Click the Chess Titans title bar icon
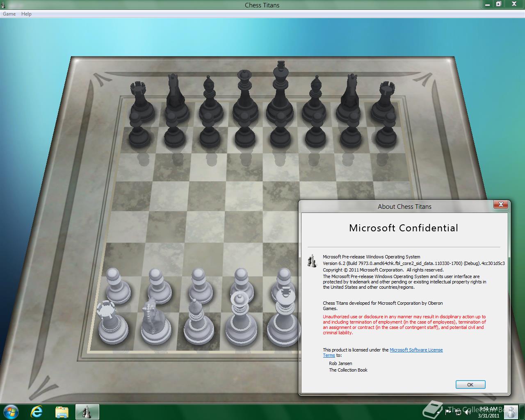Screen dimensions: 525x420 coord(3,5)
